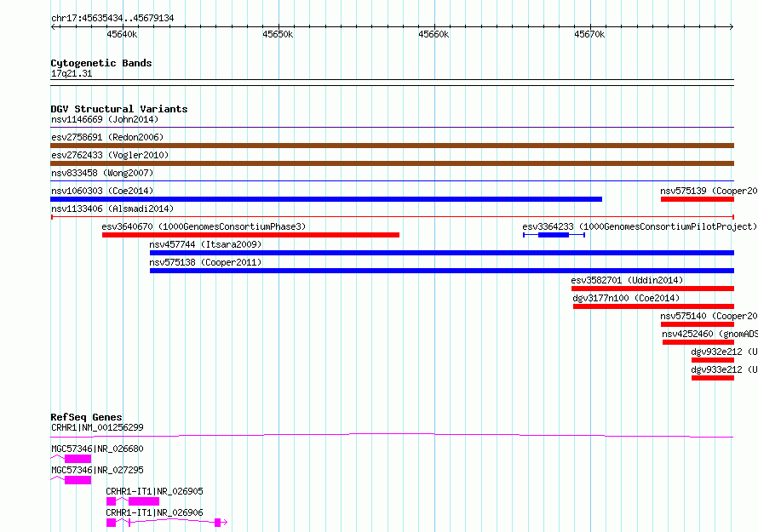Viewport: 758px width, 532px height.
Task: Click gene label CRHR1-IT1|NR_026906
Action: [x=155, y=512]
